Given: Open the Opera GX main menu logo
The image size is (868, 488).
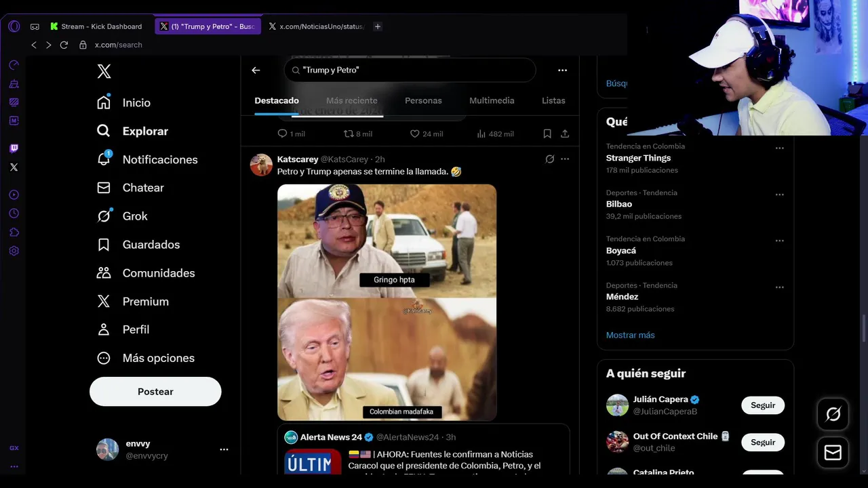Looking at the screenshot, I should pos(14,26).
